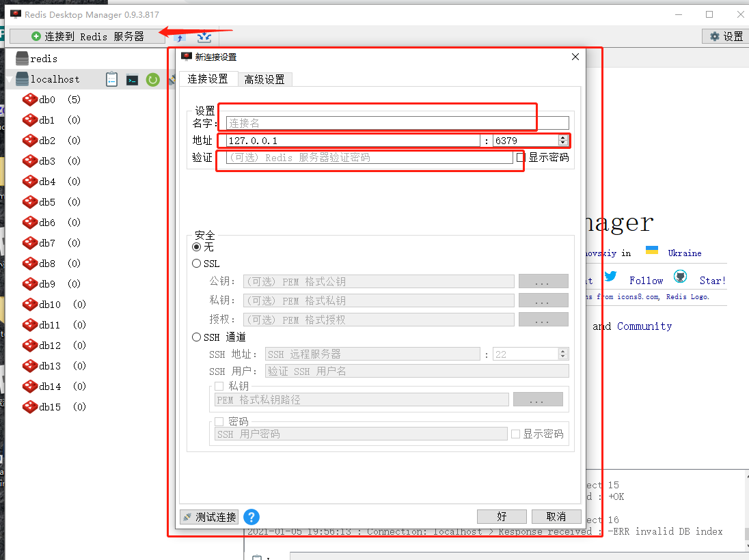Switch to the 连接设置 tab

click(x=207, y=79)
